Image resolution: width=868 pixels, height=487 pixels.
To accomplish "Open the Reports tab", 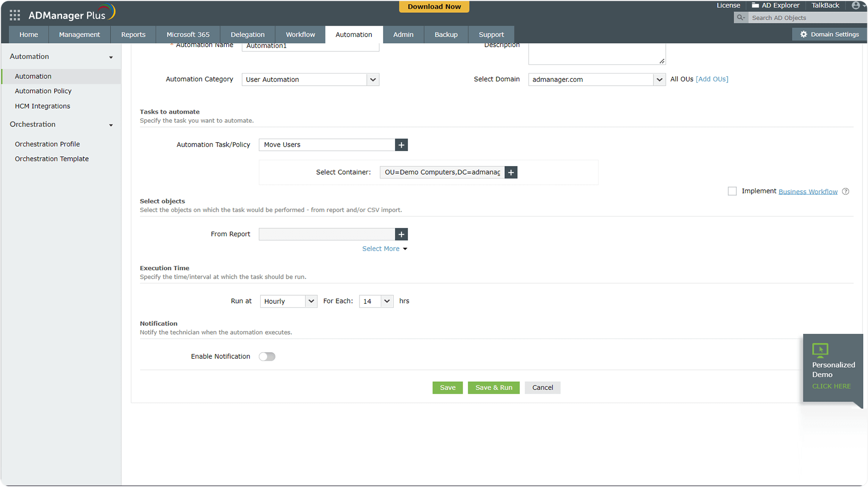I will click(133, 34).
